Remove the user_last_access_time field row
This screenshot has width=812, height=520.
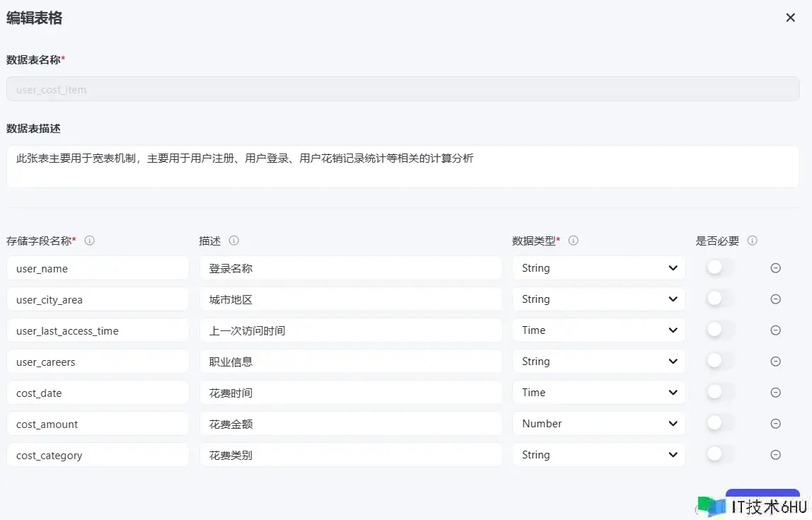click(x=775, y=330)
